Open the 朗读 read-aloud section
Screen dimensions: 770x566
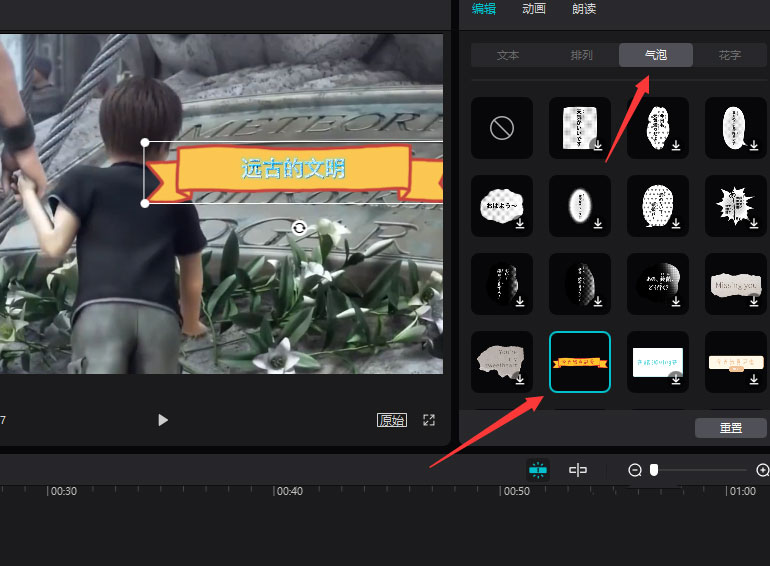pos(584,9)
